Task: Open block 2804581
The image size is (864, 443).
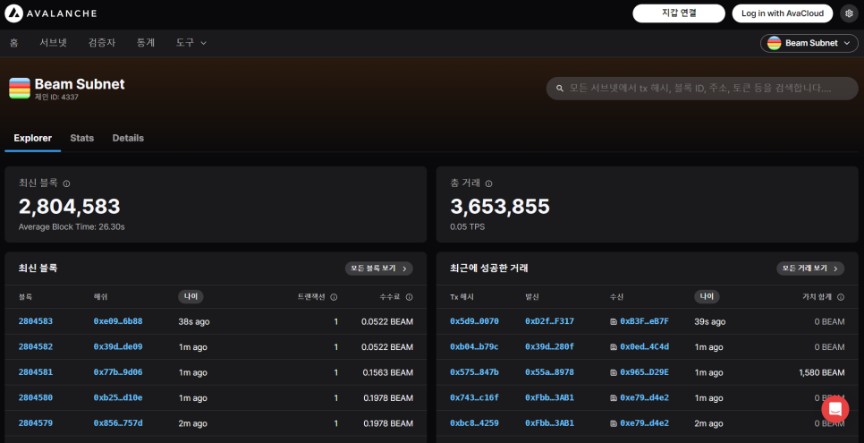Action: (x=36, y=372)
